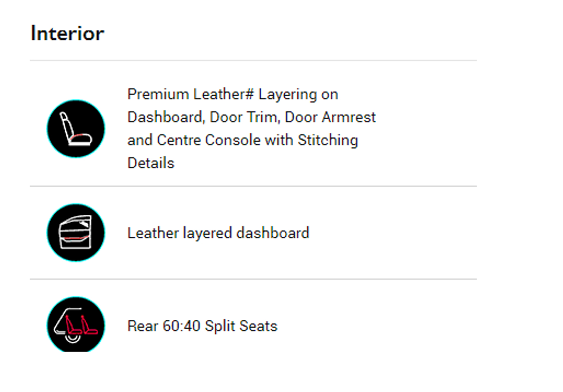Screen dimensions: 563x392
Task: Click the rear split seats icon
Action: [76, 325]
